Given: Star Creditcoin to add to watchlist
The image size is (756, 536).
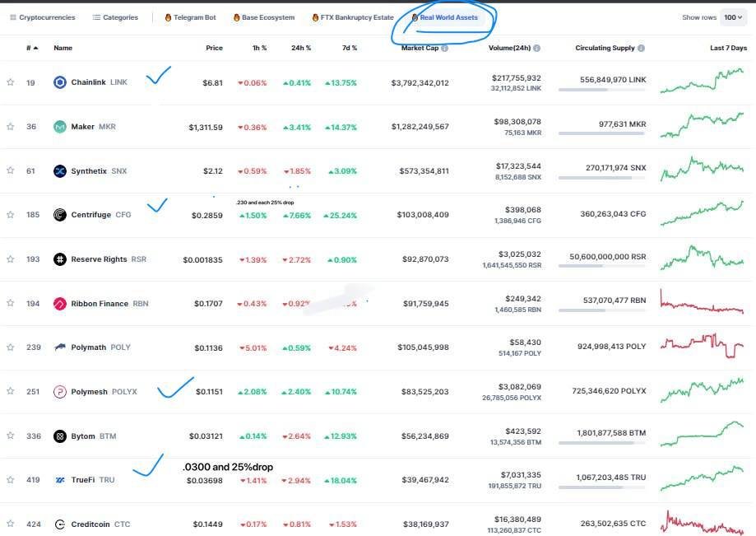Looking at the screenshot, I should (x=10, y=524).
